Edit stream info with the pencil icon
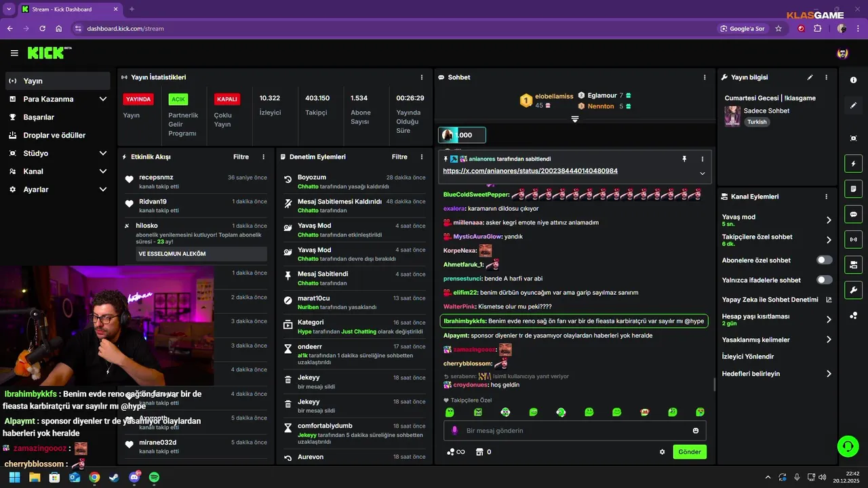This screenshot has width=868, height=488. tap(810, 77)
